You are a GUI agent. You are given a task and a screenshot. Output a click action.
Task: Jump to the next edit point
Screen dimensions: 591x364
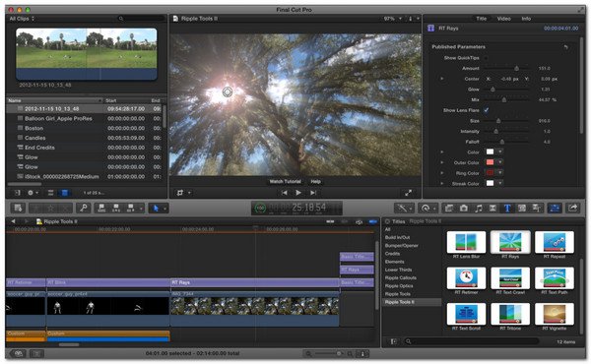click(x=313, y=193)
